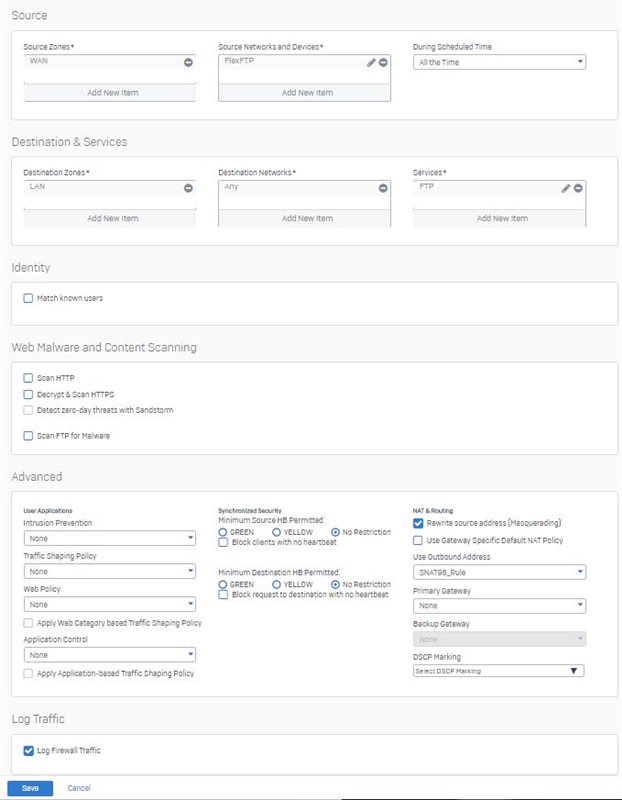The image size is (622, 800).
Task: Edit the FTP service entry
Action: coord(566,188)
